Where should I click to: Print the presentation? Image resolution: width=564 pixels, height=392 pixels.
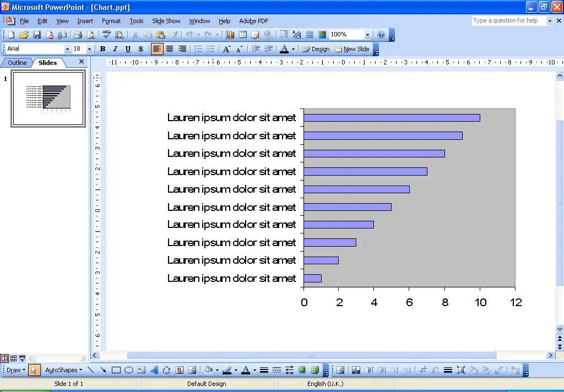coord(78,35)
